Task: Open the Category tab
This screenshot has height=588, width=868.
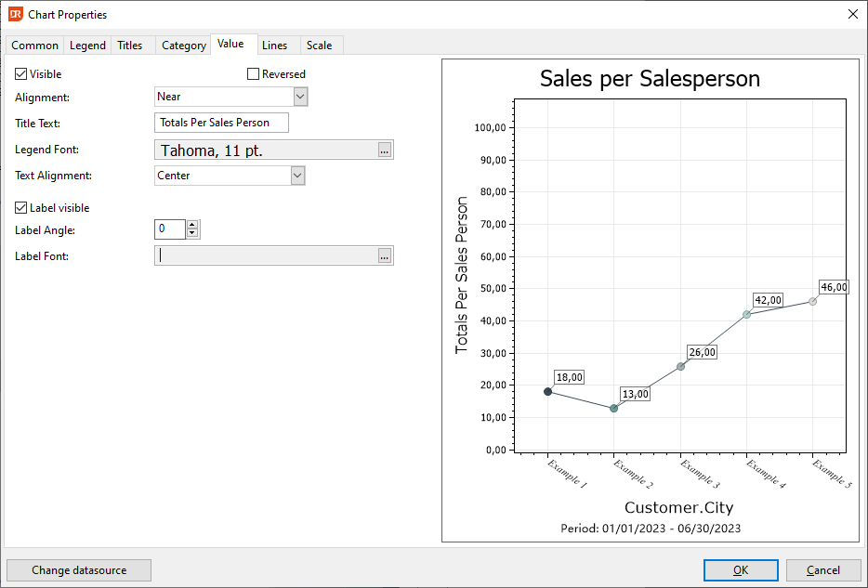Action: [184, 46]
